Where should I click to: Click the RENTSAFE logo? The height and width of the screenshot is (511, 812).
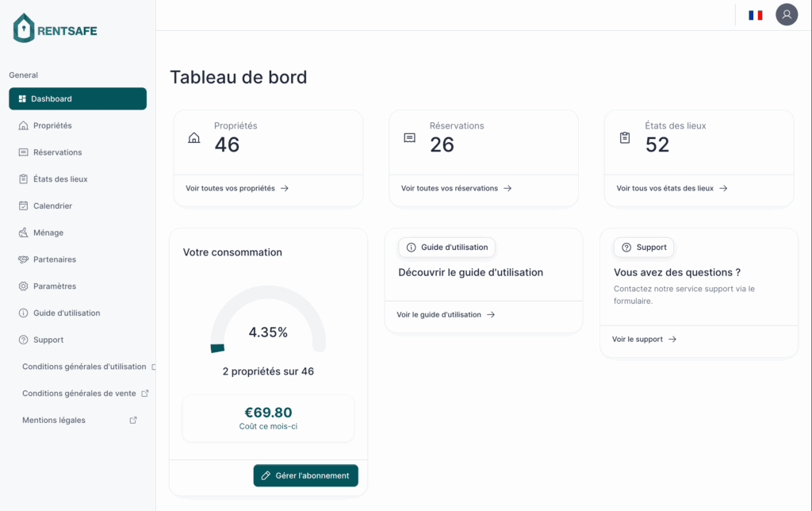pyautogui.click(x=54, y=28)
